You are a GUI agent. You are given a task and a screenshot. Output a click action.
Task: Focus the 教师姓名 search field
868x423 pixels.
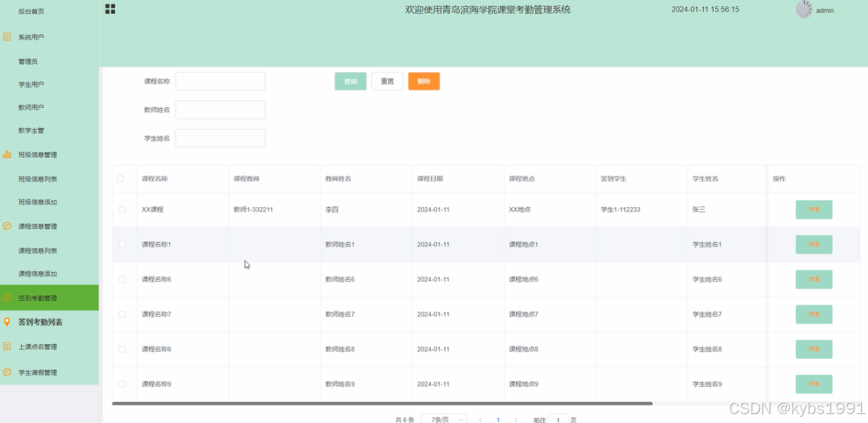[221, 110]
